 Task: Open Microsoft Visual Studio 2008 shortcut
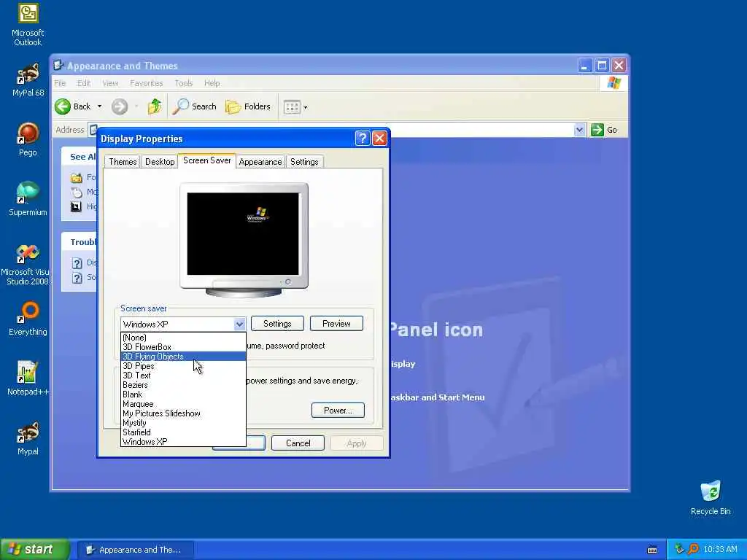[x=26, y=264]
